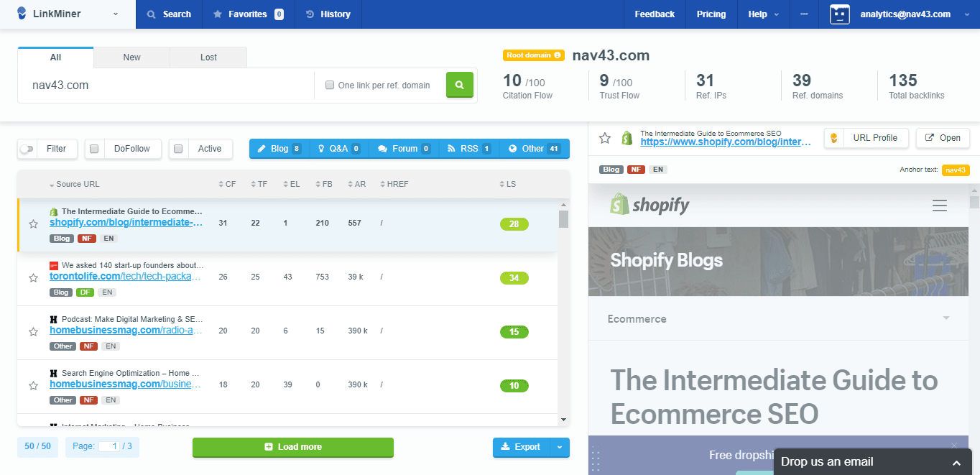Enable the DoFollow checkbox
The height and width of the screenshot is (475, 980).
click(94, 149)
